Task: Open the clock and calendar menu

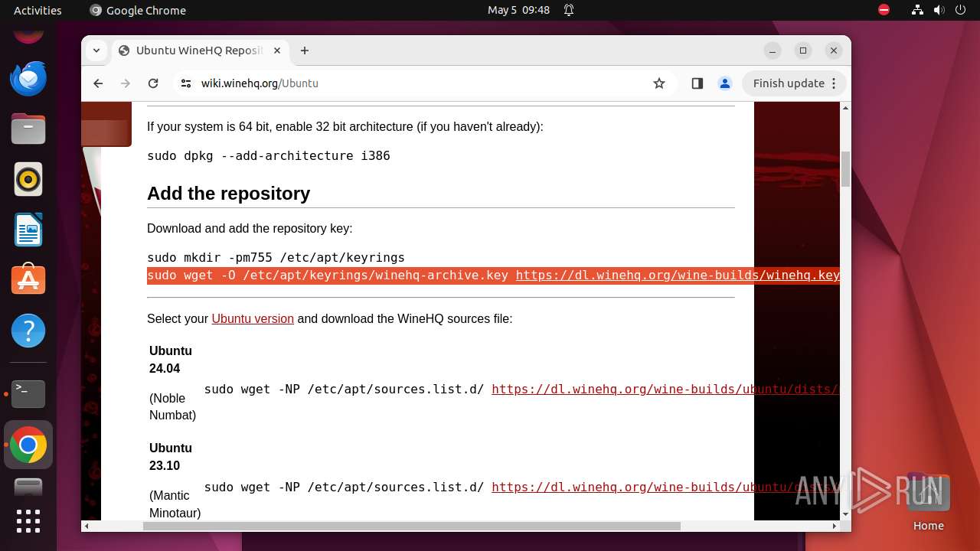Action: (518, 10)
